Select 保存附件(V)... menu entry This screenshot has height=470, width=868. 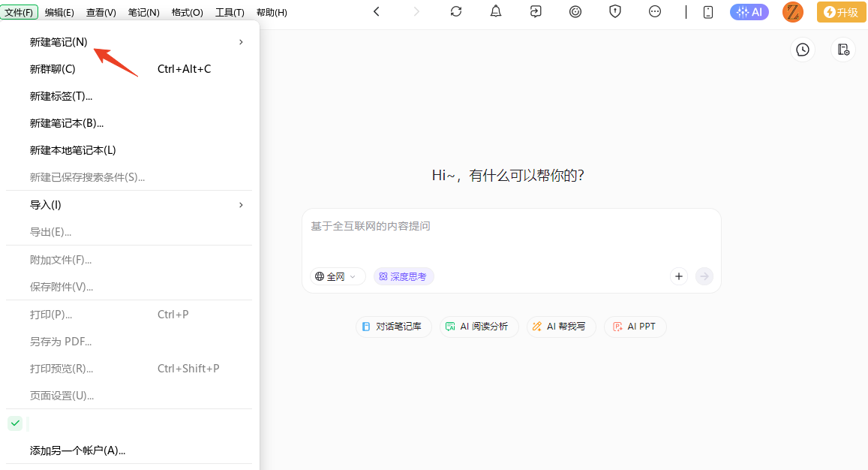click(129, 287)
